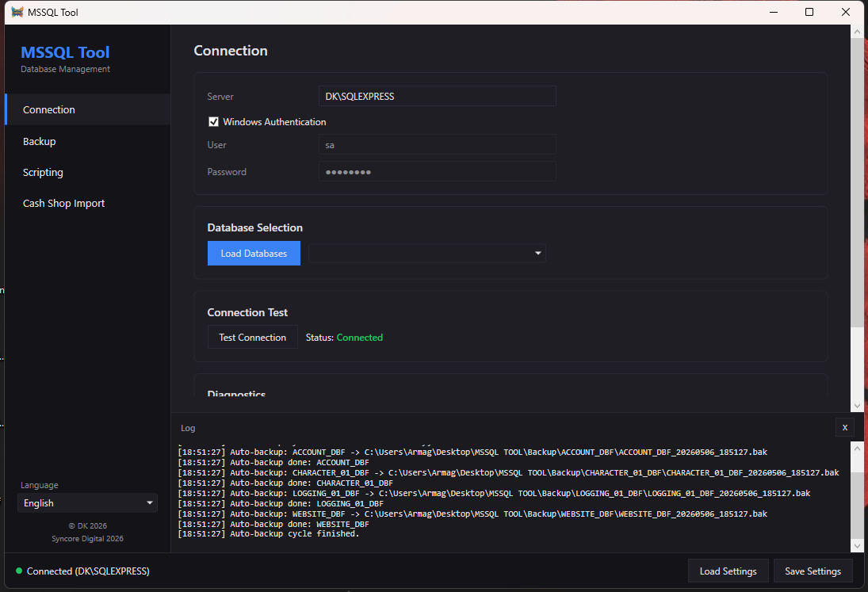This screenshot has height=592, width=868.
Task: Toggle the Windows Authentication checkbox
Action: [x=213, y=122]
